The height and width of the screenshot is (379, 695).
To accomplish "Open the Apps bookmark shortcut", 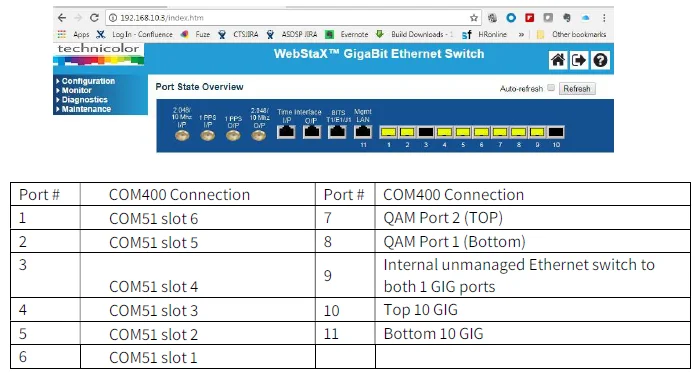I will pyautogui.click(x=74, y=34).
